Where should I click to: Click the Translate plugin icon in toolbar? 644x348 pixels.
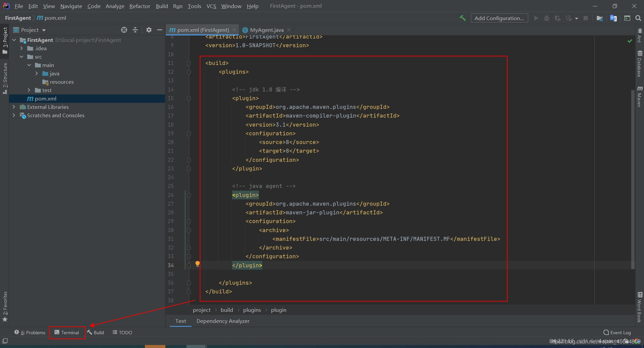tap(613, 18)
